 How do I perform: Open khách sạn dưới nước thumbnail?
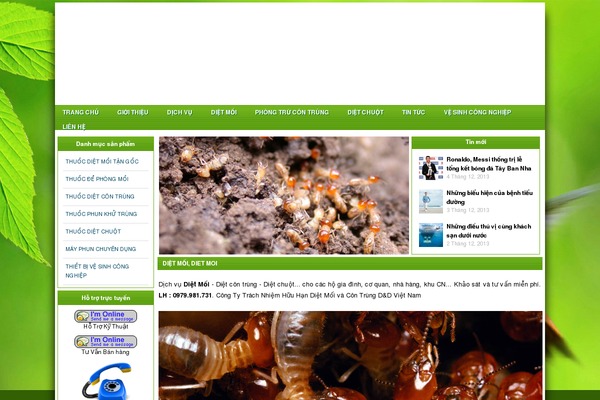(x=431, y=235)
